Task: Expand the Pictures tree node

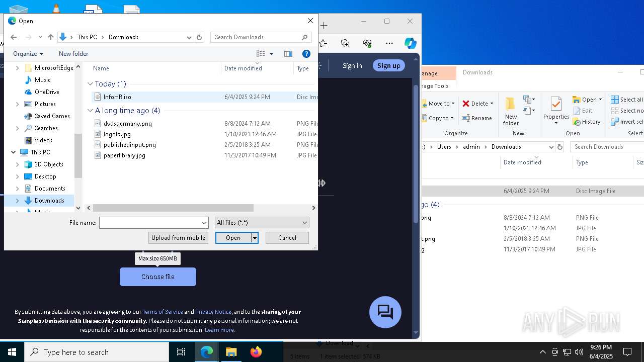Action: tap(18, 104)
